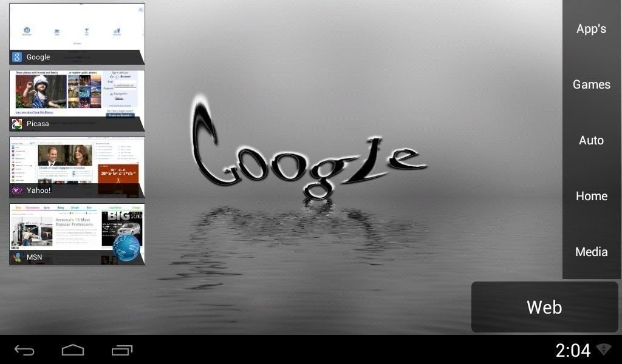Open the Google bookmark thumbnail

click(77, 33)
